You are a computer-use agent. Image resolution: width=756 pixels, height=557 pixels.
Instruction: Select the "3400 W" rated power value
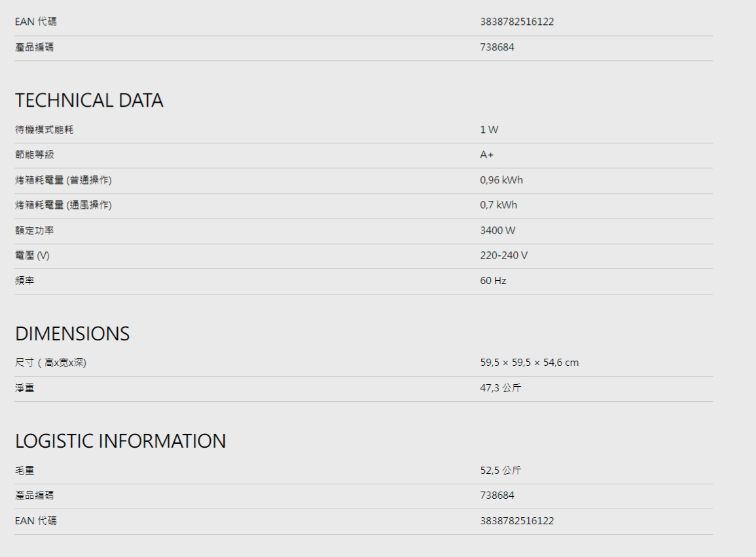pyautogui.click(x=497, y=230)
